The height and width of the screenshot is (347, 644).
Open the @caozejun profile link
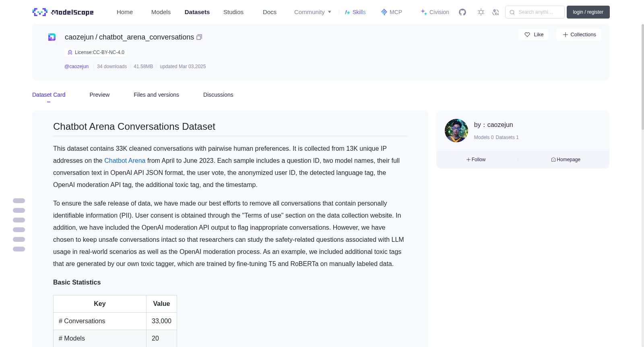76,66
